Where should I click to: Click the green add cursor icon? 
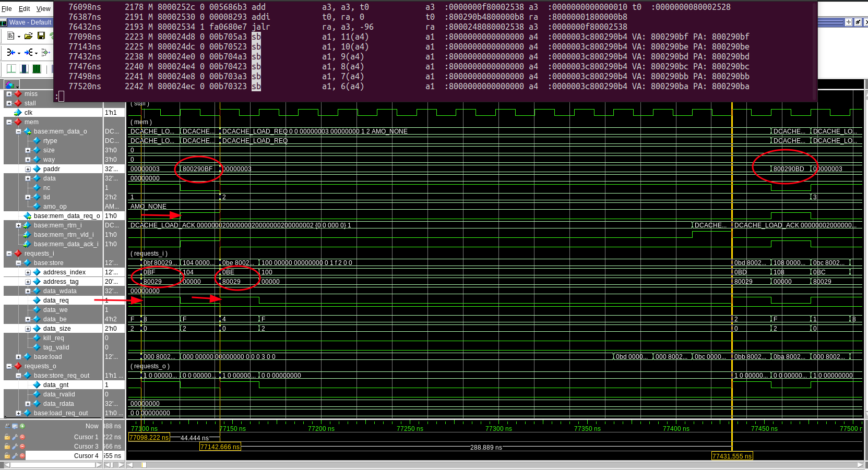tap(22, 426)
